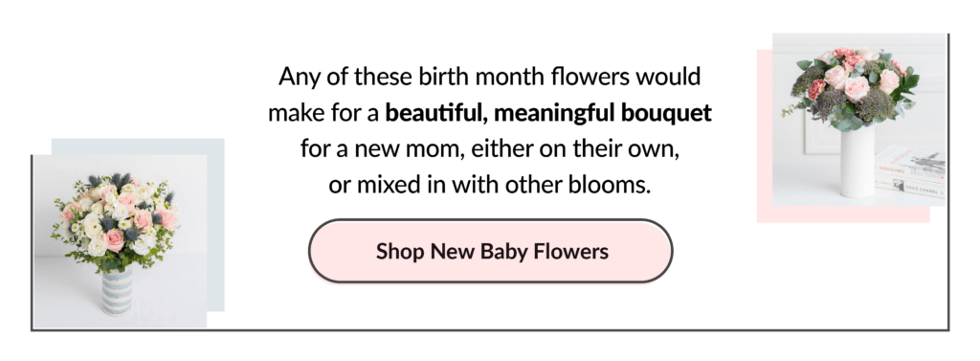Screen dimensions: 980x361
Task: Select the blue and white striped vase
Action: click(x=117, y=291)
